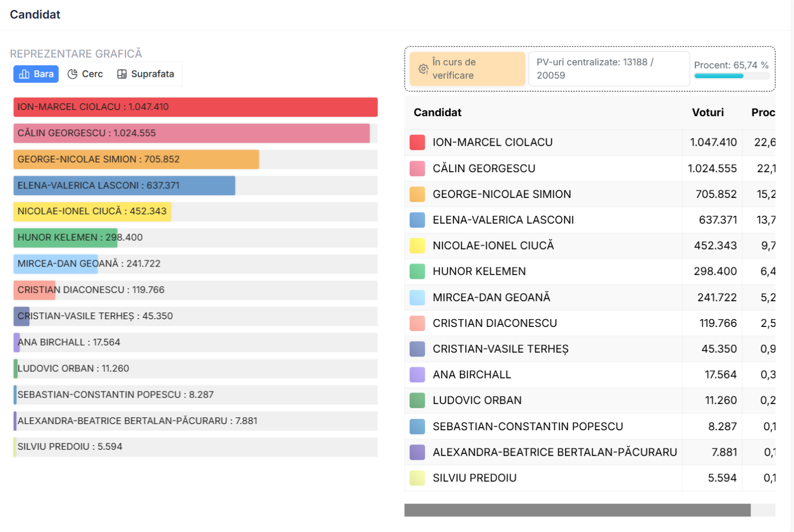Click the yellow swatch for Nicolae-Ionel Ciucă
Screen dimensions: 794x532
tap(417, 246)
